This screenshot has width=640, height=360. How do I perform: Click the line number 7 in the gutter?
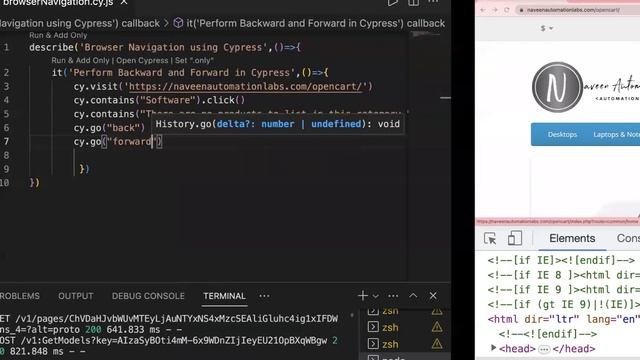(x=6, y=142)
